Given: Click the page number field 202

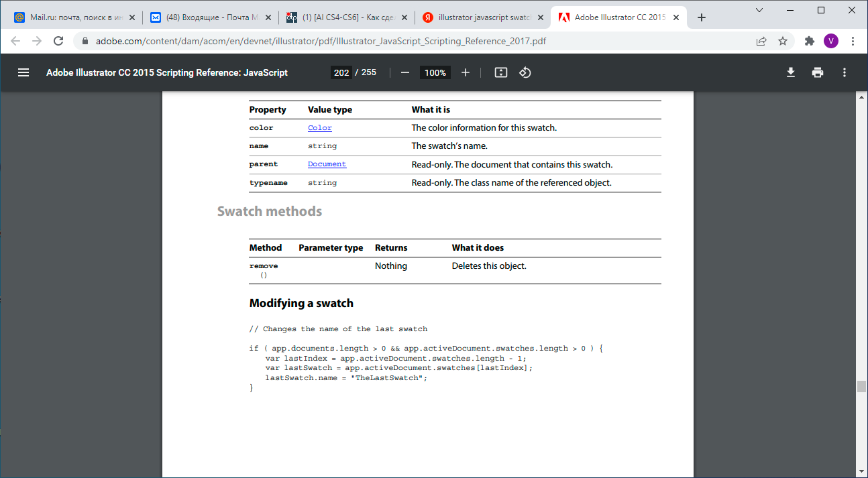Looking at the screenshot, I should coord(341,72).
